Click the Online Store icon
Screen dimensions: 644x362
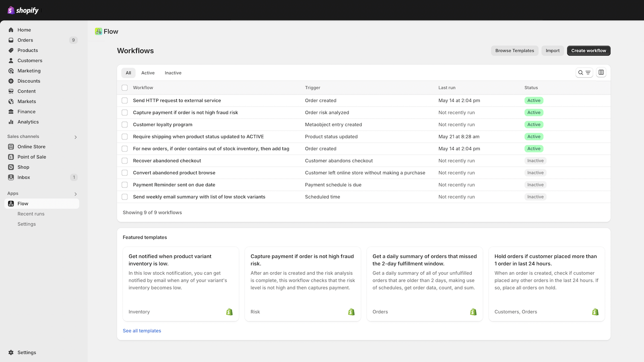point(11,147)
